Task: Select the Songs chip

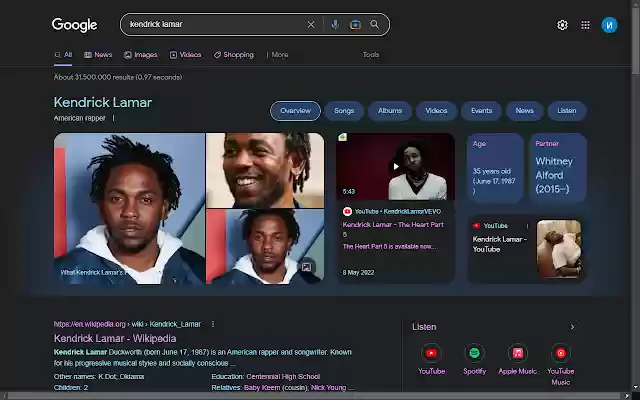Action: click(344, 111)
